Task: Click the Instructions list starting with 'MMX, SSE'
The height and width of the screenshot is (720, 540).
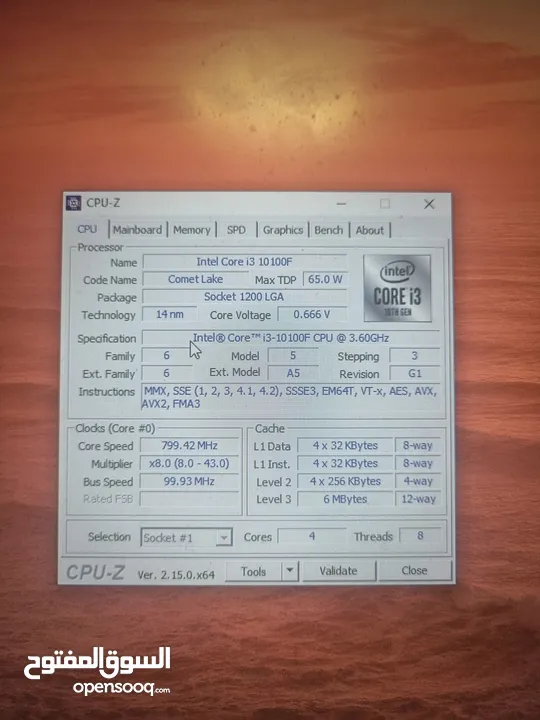Action: point(290,397)
